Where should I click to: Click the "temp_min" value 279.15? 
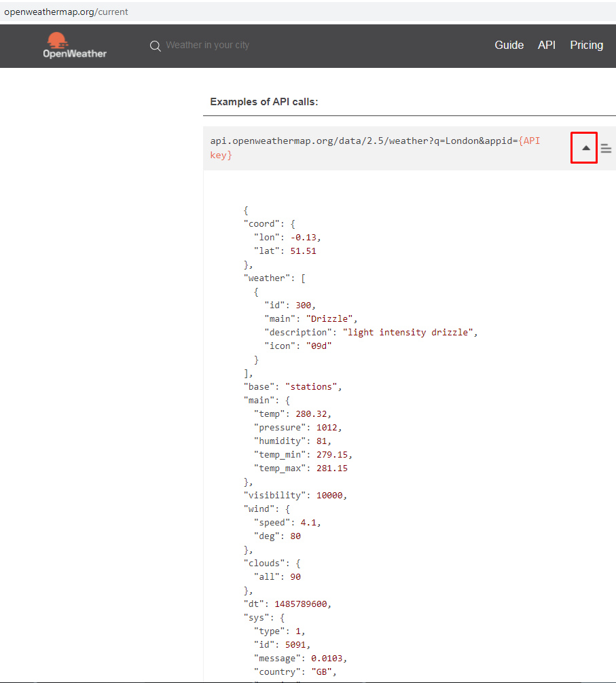[332, 455]
